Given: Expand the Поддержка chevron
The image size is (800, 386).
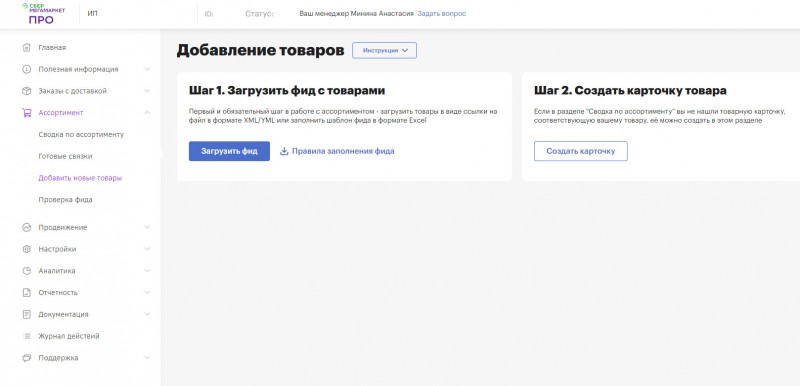Looking at the screenshot, I should tap(147, 358).
